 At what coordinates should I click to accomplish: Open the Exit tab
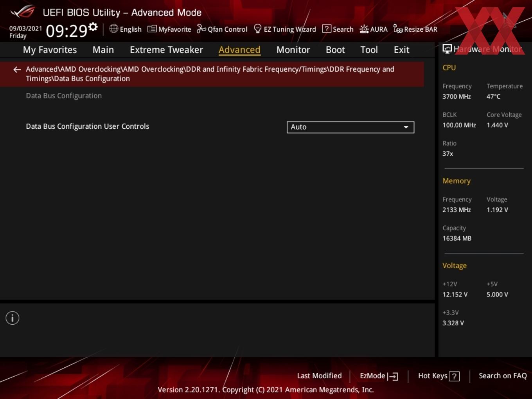[x=401, y=50]
